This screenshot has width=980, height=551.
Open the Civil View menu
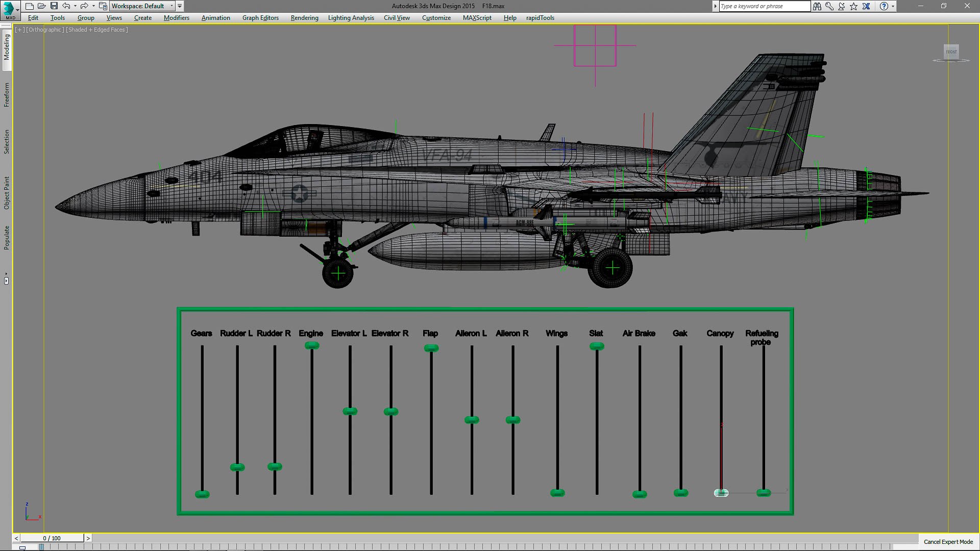click(x=397, y=18)
